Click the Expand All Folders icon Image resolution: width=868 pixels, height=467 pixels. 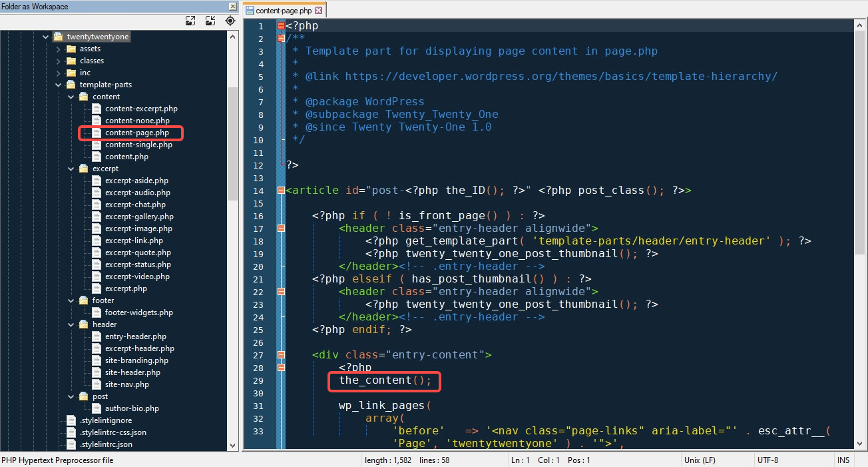coord(190,21)
